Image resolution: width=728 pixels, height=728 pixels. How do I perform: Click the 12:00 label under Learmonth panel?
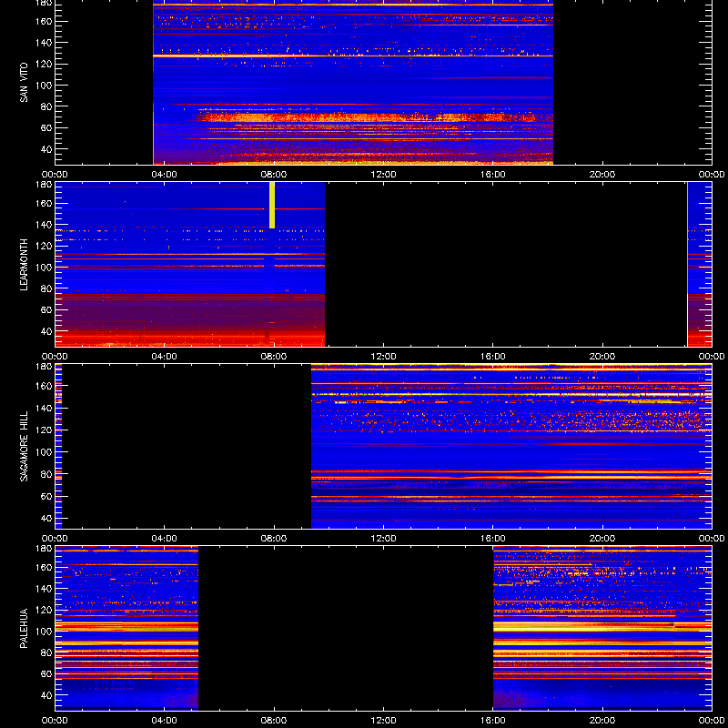click(383, 357)
